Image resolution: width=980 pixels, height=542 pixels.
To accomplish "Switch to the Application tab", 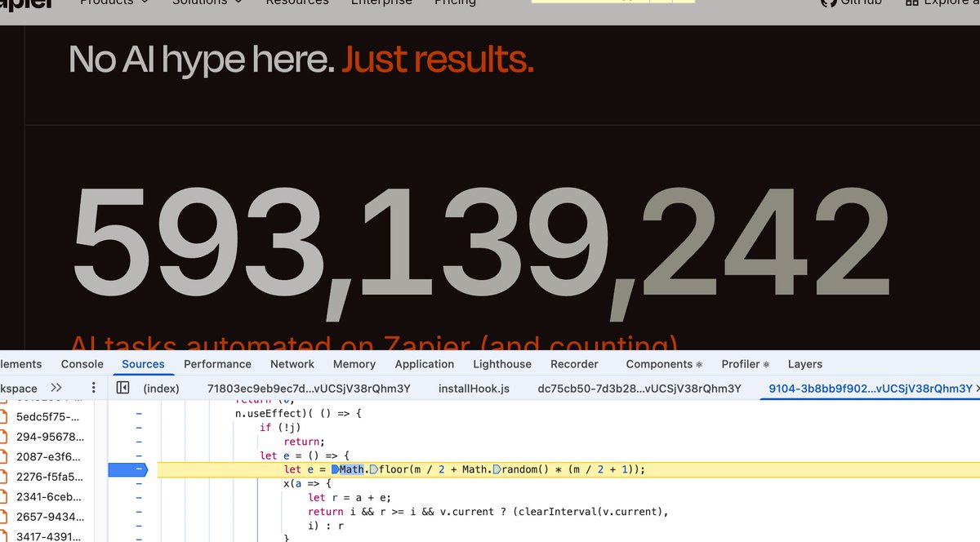I will (x=425, y=364).
